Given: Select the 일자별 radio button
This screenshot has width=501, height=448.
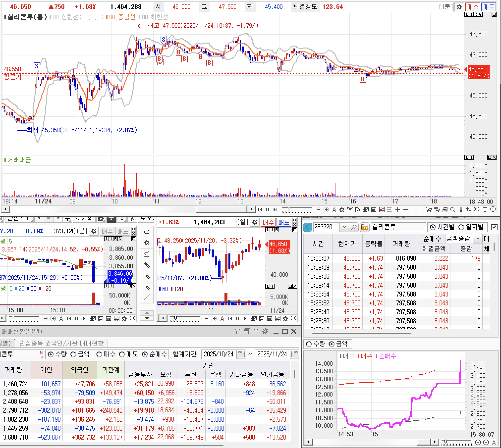Looking at the screenshot, I should (x=462, y=227).
